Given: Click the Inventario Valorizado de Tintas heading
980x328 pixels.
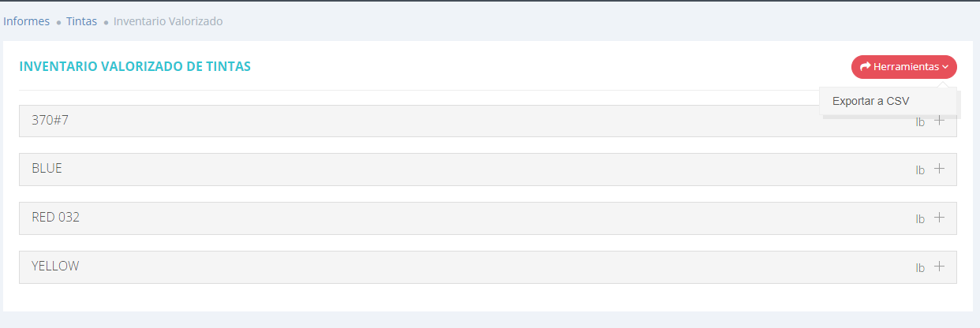Looking at the screenshot, I should 135,67.
